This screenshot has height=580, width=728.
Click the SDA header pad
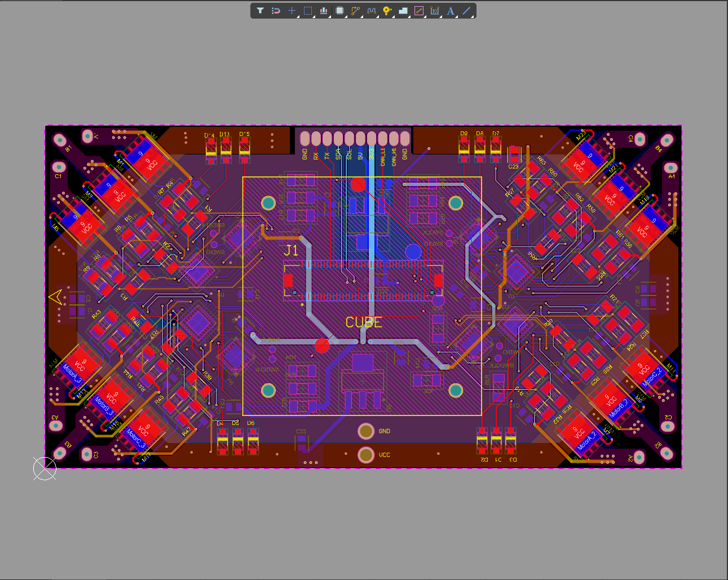[338, 139]
